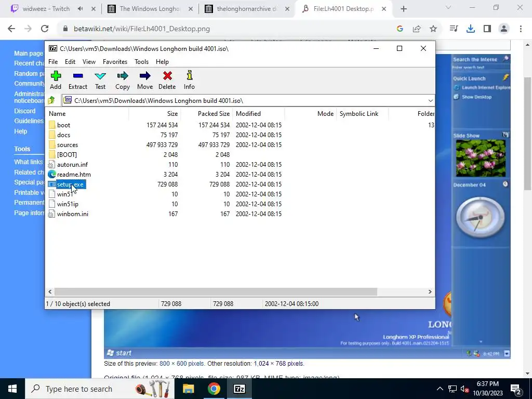Sort by the Packed Size column header
Screen dimensions: 532x399
(207, 114)
